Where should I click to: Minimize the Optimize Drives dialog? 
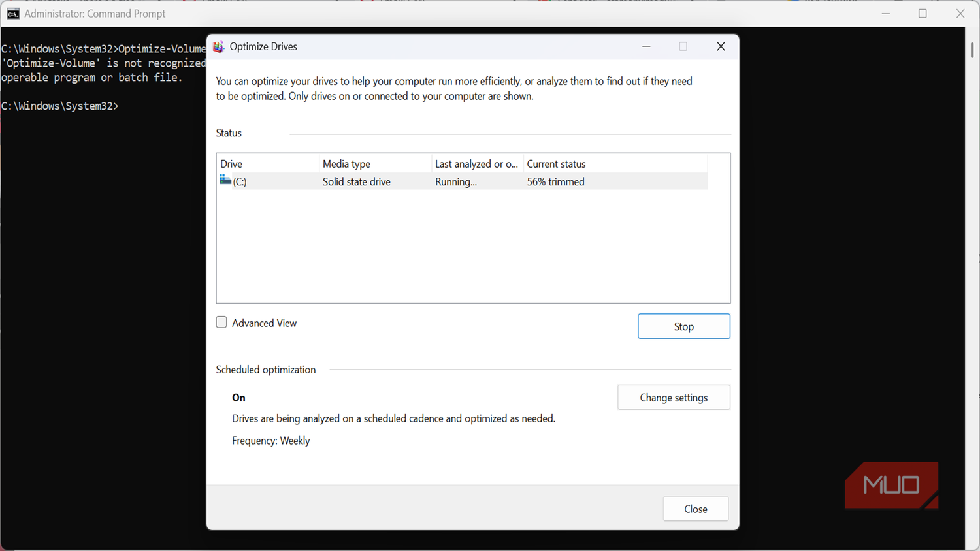coord(646,46)
